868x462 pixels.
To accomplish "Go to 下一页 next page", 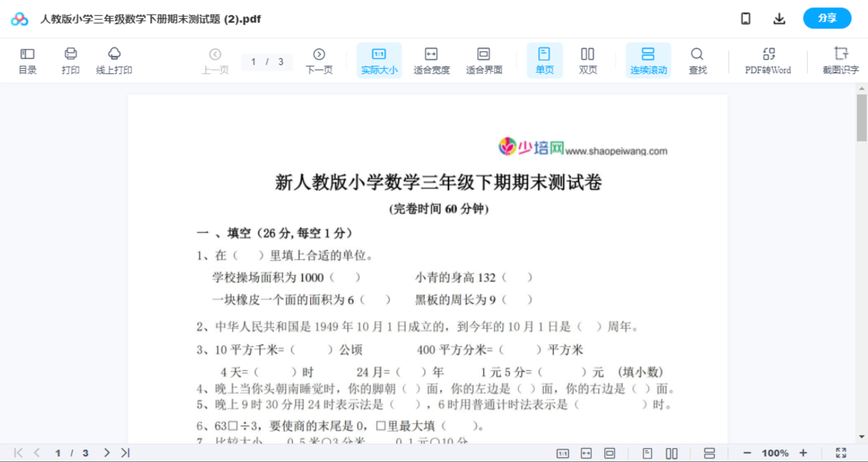I will click(x=319, y=60).
